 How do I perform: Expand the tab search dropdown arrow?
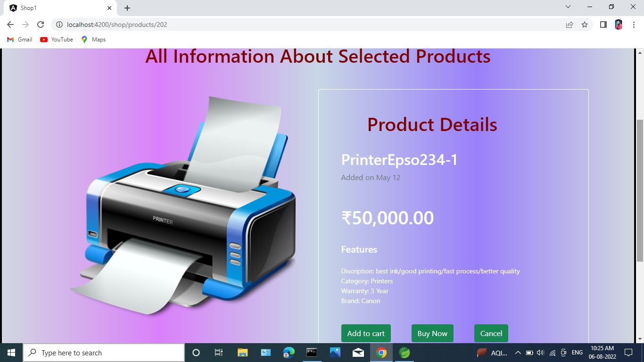[568, 7]
